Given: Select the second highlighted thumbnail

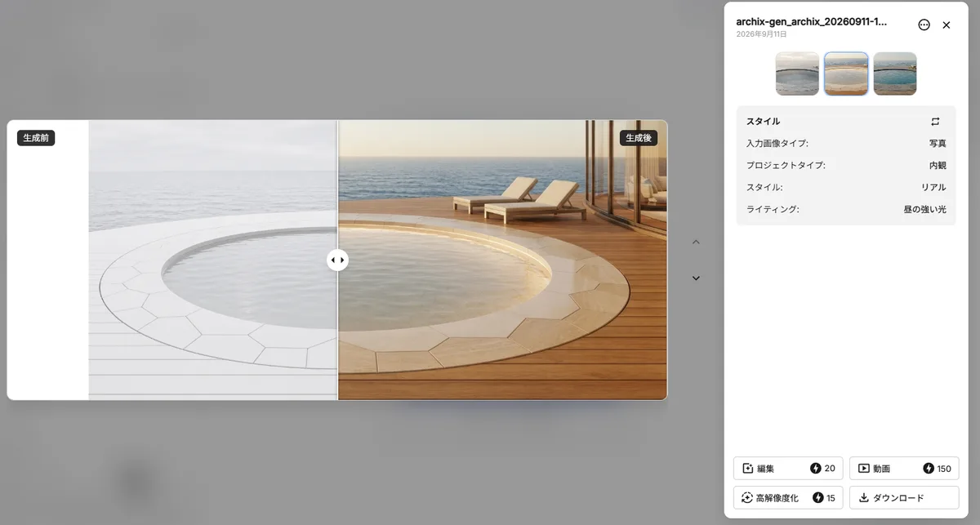Looking at the screenshot, I should (x=846, y=73).
